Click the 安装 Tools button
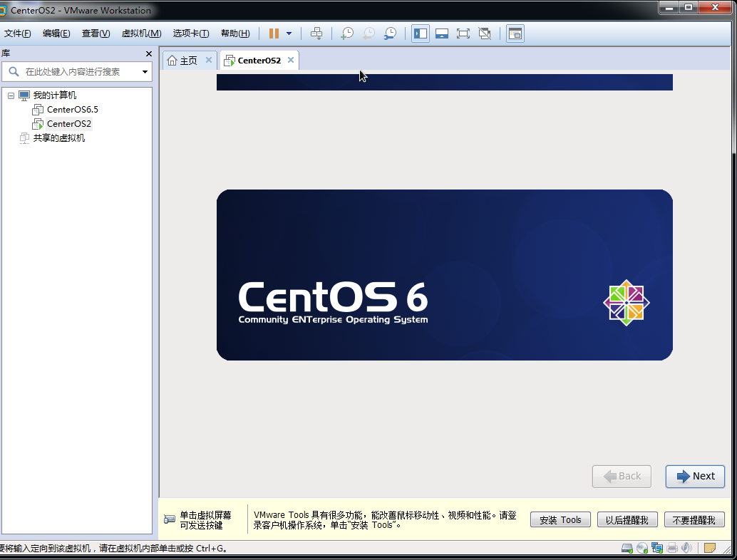 (x=560, y=519)
